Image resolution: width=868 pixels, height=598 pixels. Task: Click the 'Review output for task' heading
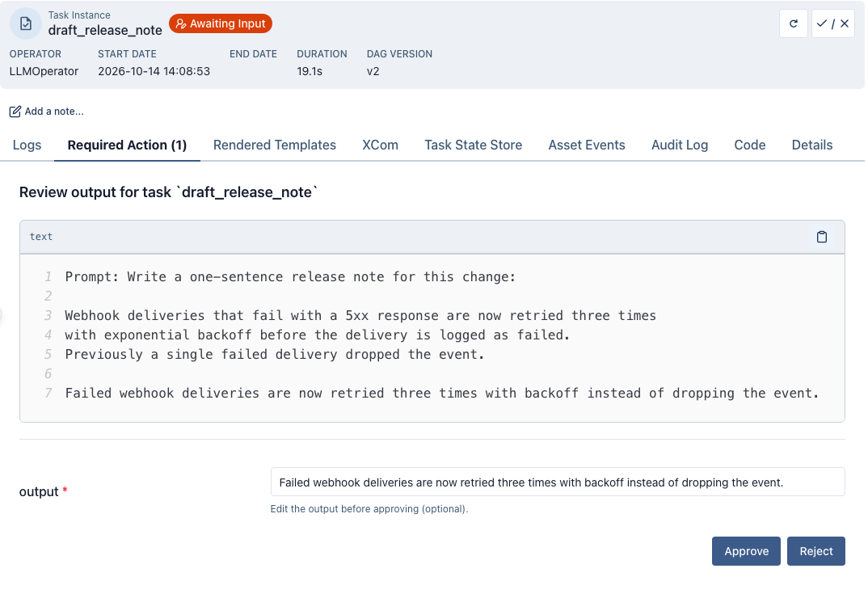[x=169, y=192]
